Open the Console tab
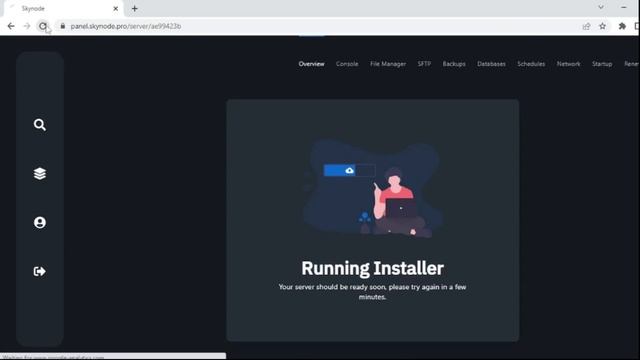640x360 pixels. tap(347, 64)
